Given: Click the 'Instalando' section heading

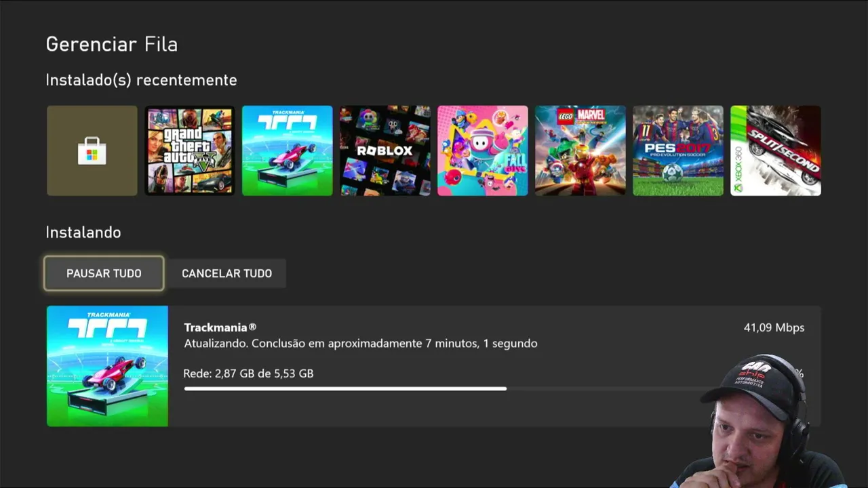Looking at the screenshot, I should click(x=83, y=232).
